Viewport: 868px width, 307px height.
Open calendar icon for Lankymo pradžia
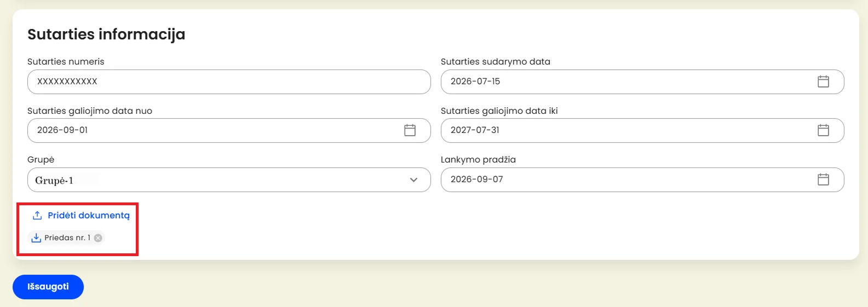coord(823,179)
